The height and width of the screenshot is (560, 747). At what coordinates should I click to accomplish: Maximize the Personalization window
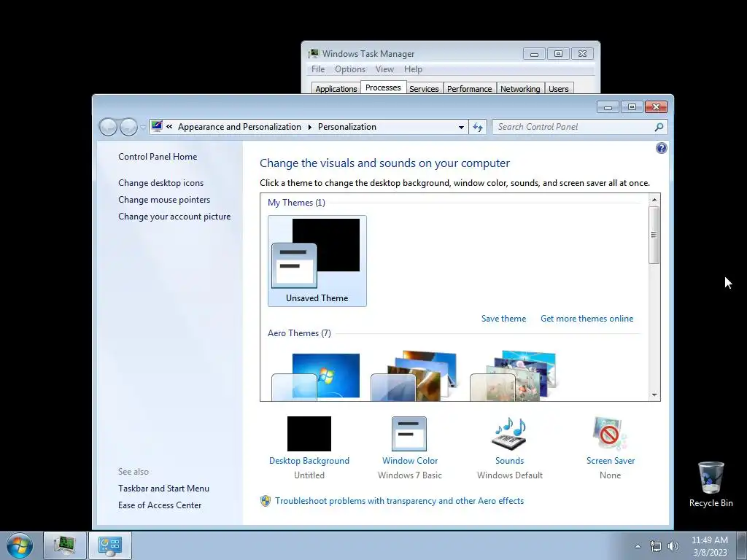[632, 106]
